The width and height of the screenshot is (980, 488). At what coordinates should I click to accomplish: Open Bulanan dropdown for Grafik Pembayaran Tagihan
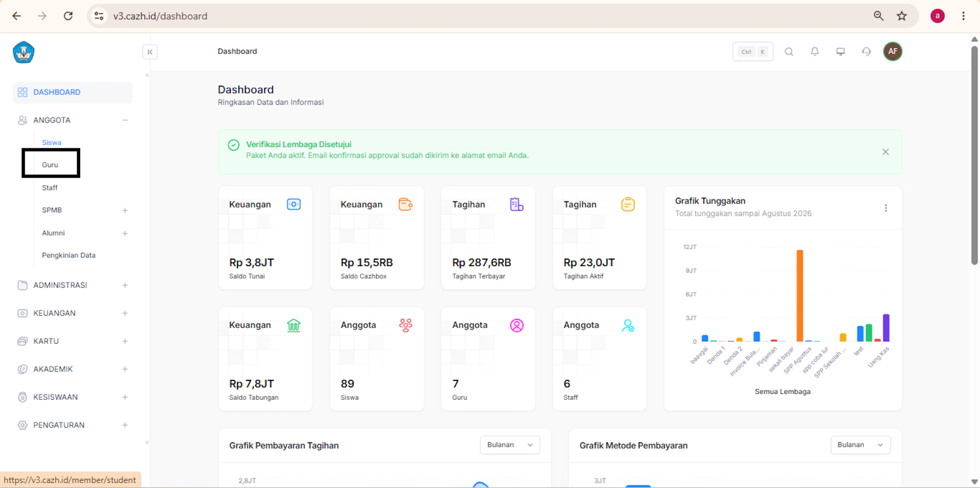point(510,445)
